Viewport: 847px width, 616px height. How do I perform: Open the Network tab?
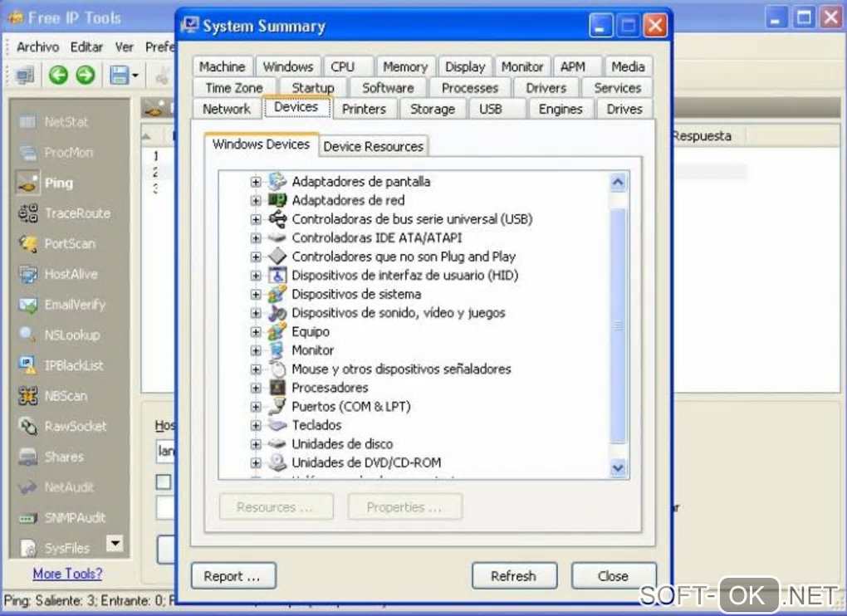pyautogui.click(x=227, y=109)
